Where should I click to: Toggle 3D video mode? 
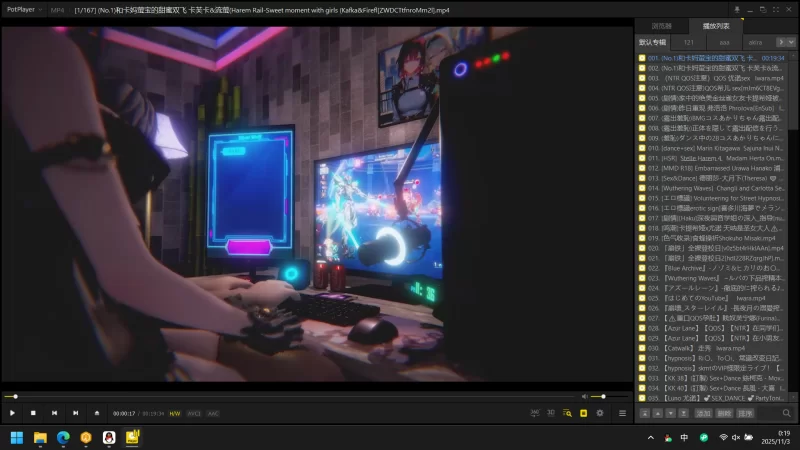(x=551, y=413)
